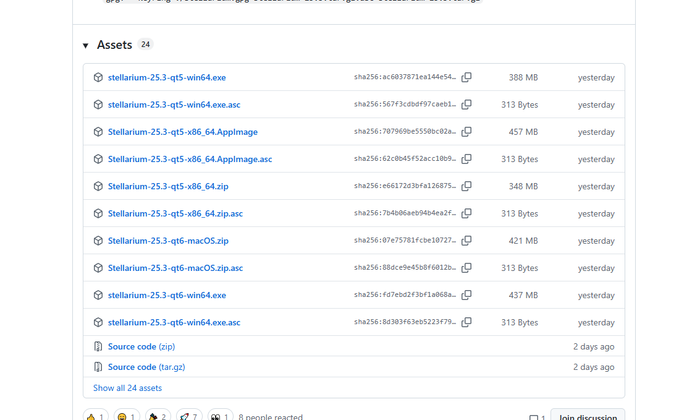This screenshot has height=420, width=700.
Task: Click the 437 MB file size
Action: pyautogui.click(x=523, y=295)
